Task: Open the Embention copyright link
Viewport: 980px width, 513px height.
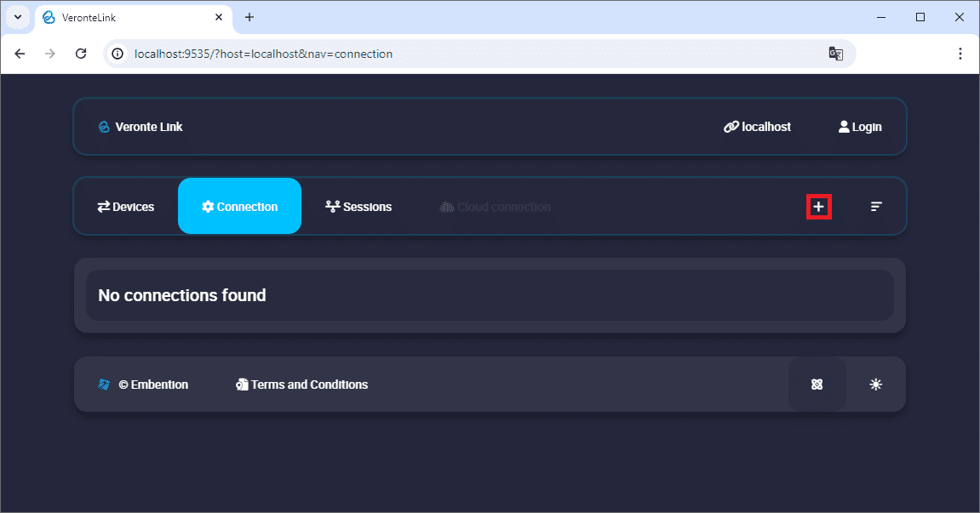Action: click(144, 385)
